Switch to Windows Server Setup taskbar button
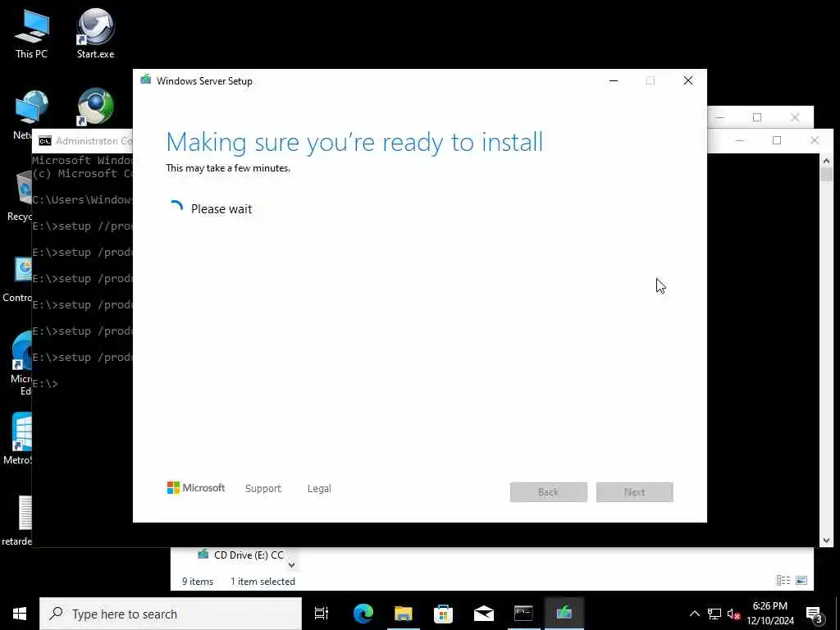This screenshot has width=840, height=630. 564,614
